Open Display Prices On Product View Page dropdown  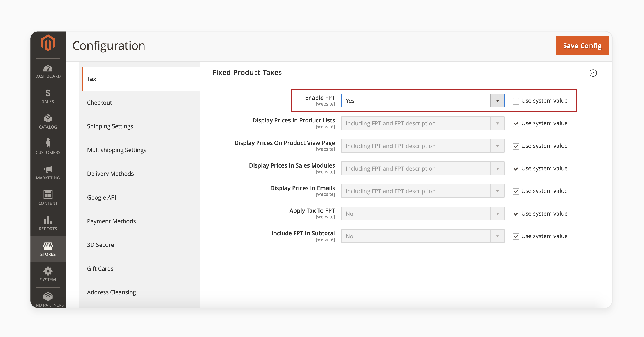(423, 146)
